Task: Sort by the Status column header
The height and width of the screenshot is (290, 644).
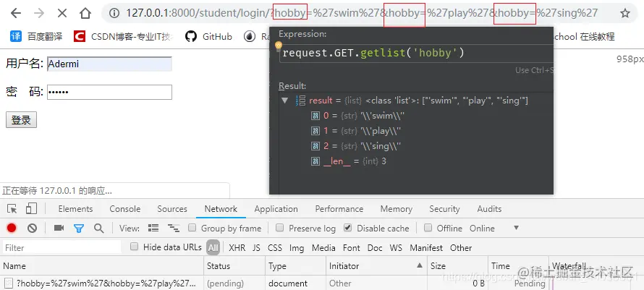Action: pyautogui.click(x=234, y=265)
